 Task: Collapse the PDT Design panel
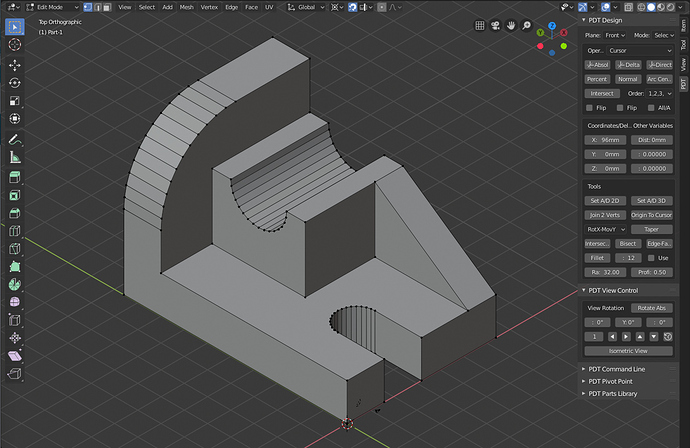pos(584,20)
